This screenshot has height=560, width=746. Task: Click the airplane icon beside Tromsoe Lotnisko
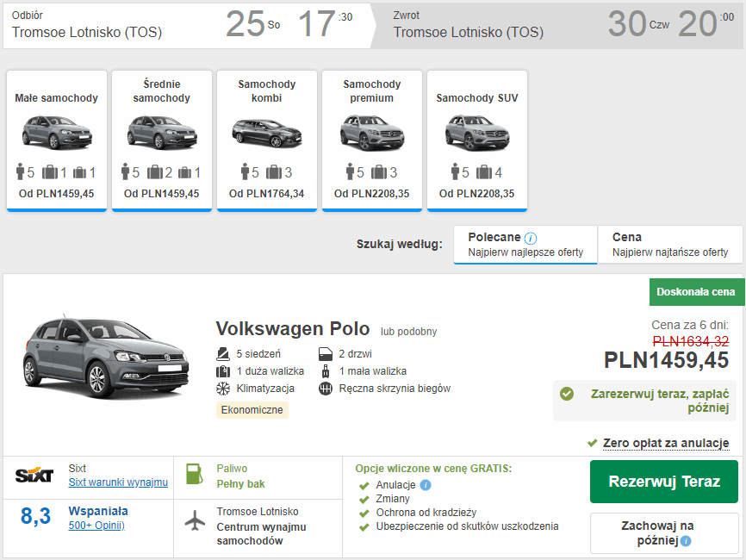(x=195, y=520)
